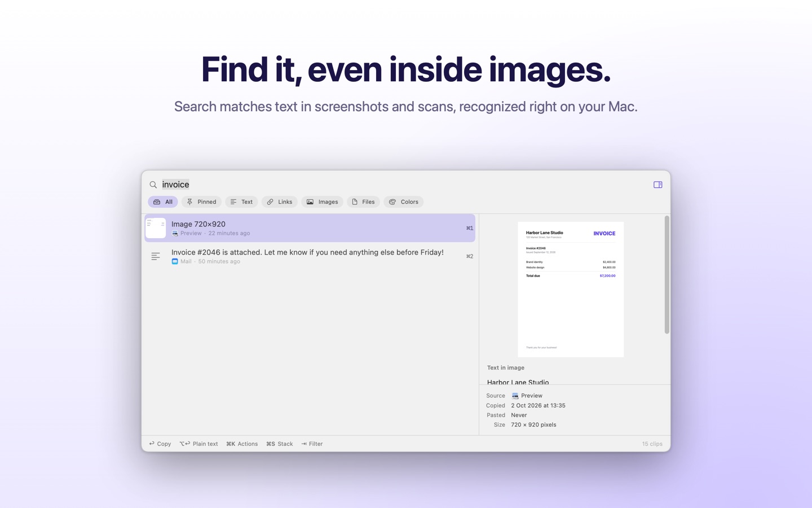812x508 pixels.
Task: Click the Mail app icon in the clip row
Action: (x=175, y=261)
